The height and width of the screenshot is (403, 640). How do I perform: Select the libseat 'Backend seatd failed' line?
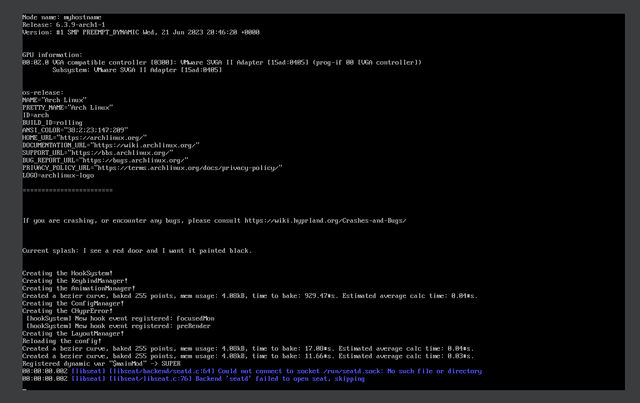193,379
